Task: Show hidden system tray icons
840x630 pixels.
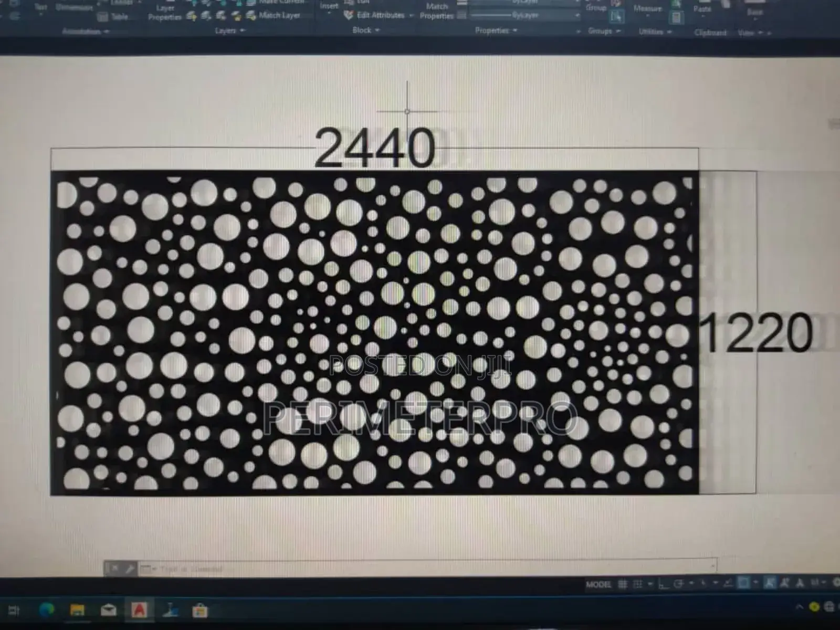Action: (x=799, y=608)
